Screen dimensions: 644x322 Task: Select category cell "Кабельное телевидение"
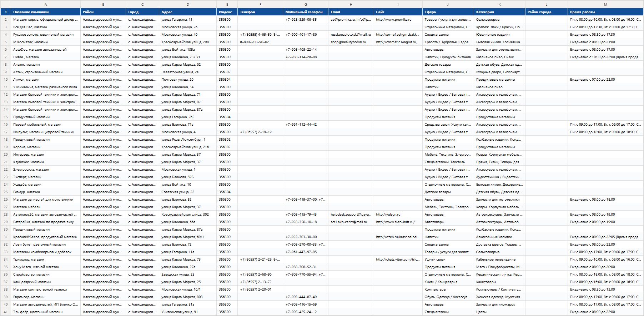point(499,260)
